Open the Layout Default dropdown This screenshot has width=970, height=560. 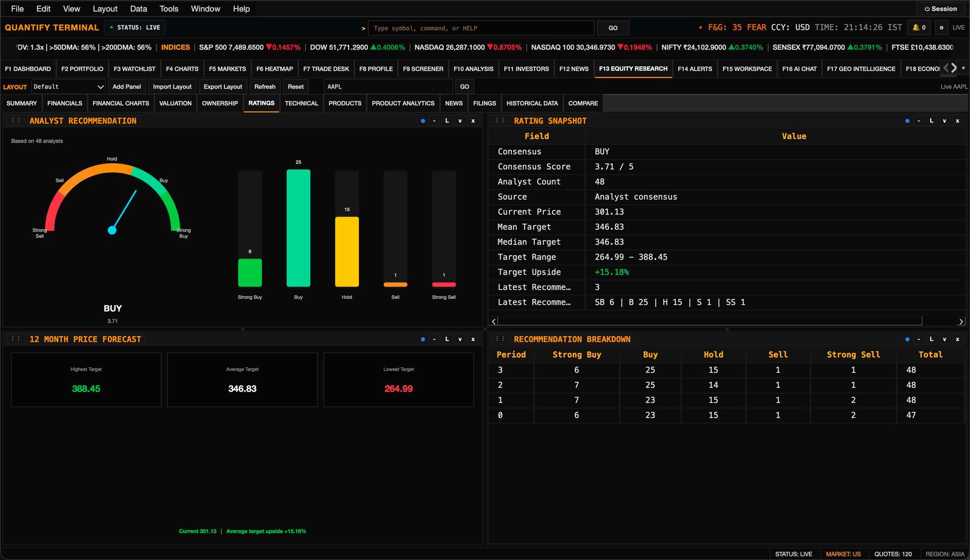point(68,87)
